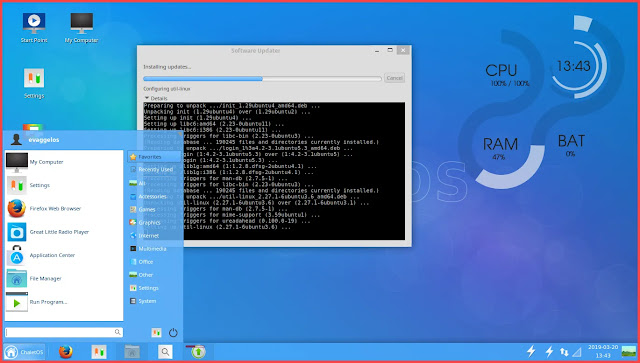640x363 pixels.
Task: Click the terminal output in Software Updater
Action: coord(274,171)
